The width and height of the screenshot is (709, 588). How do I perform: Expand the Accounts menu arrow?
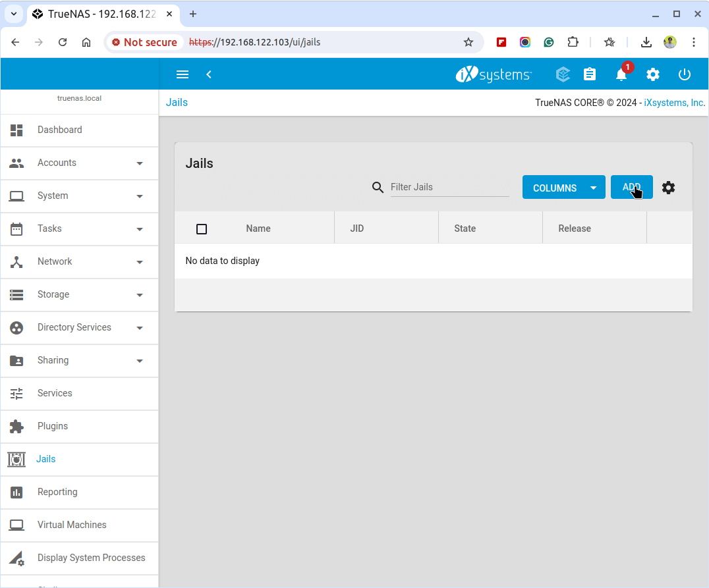[x=140, y=163]
